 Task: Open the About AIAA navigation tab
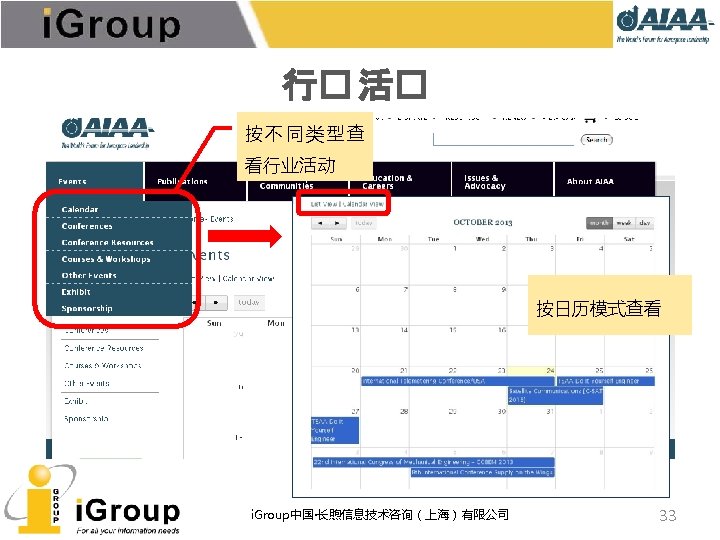coord(605,181)
